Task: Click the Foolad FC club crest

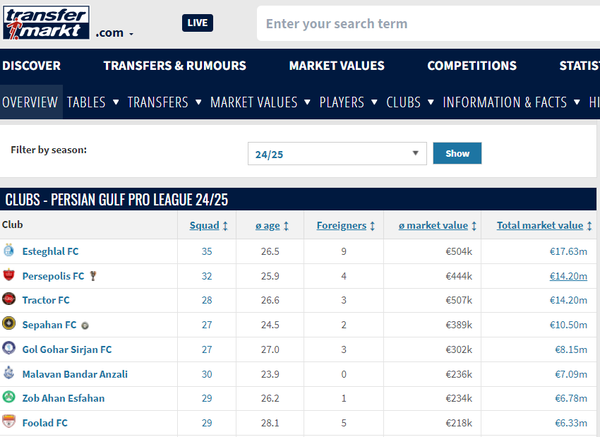Action: click(x=9, y=423)
